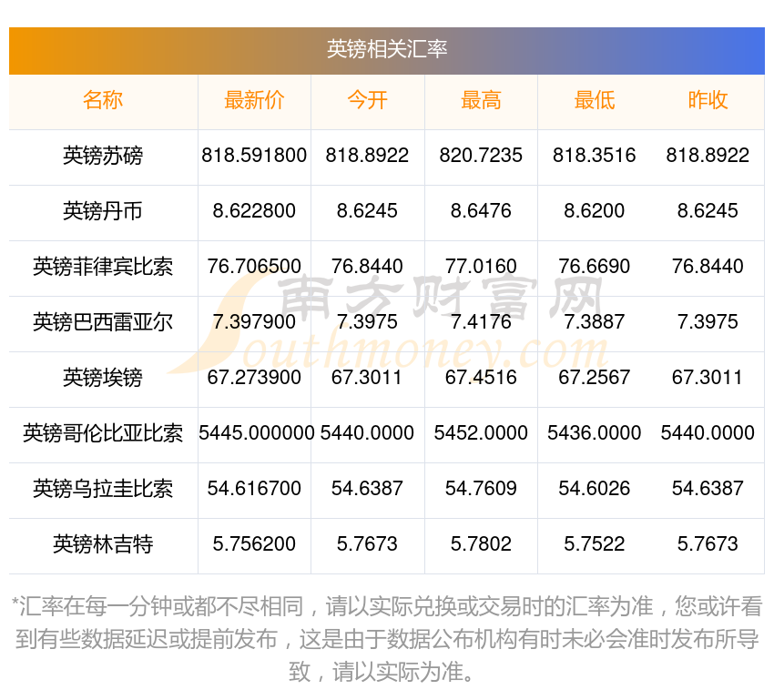Select high value 5452.0000
774x700 pixels.
(481, 433)
